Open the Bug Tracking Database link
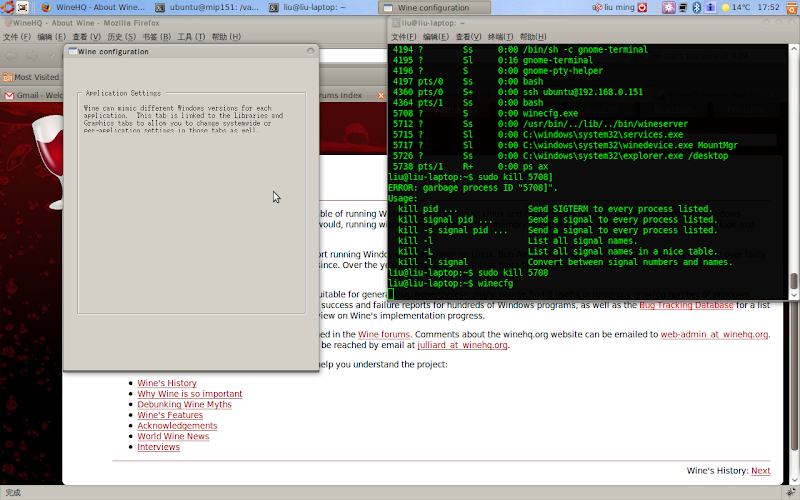The image size is (800, 500). pos(686,305)
